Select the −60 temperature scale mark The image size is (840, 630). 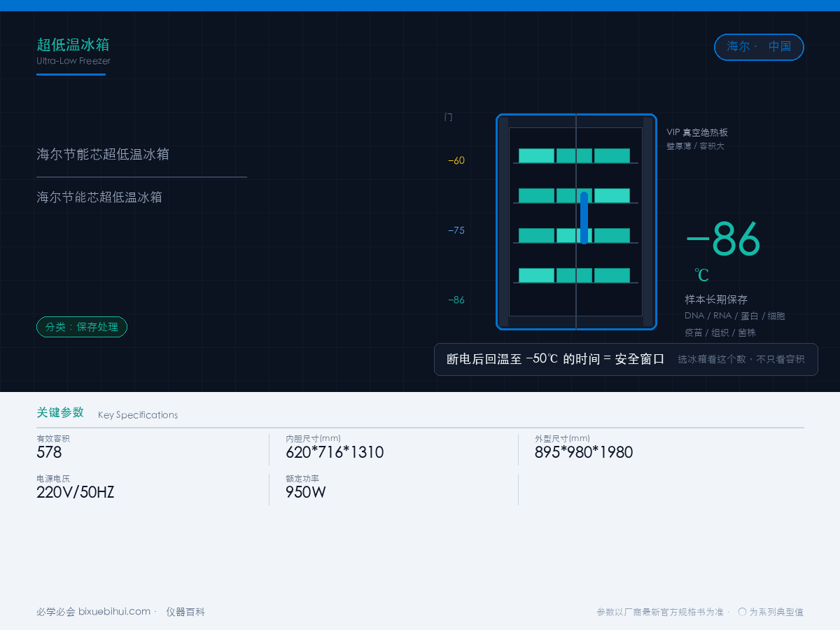[456, 160]
